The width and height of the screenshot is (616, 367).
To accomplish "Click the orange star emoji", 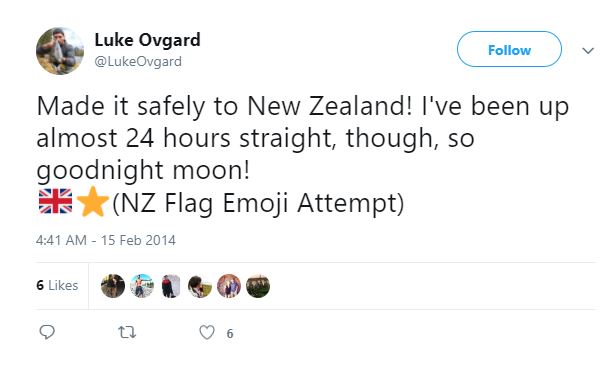I will click(x=93, y=202).
